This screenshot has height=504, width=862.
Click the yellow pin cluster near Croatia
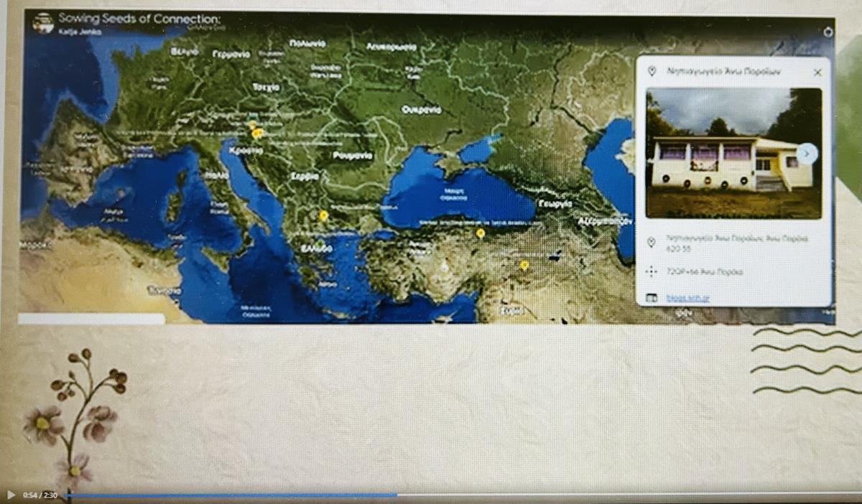coord(256,132)
